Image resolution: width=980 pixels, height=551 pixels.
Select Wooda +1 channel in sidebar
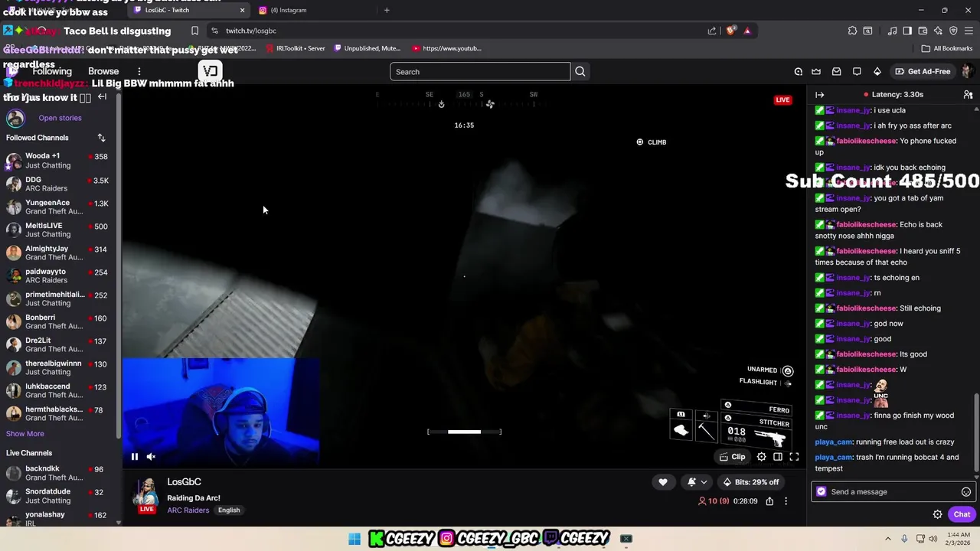[58, 161]
